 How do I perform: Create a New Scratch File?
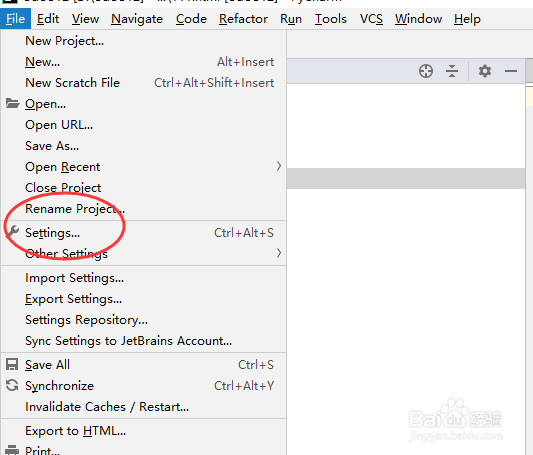coord(143,83)
